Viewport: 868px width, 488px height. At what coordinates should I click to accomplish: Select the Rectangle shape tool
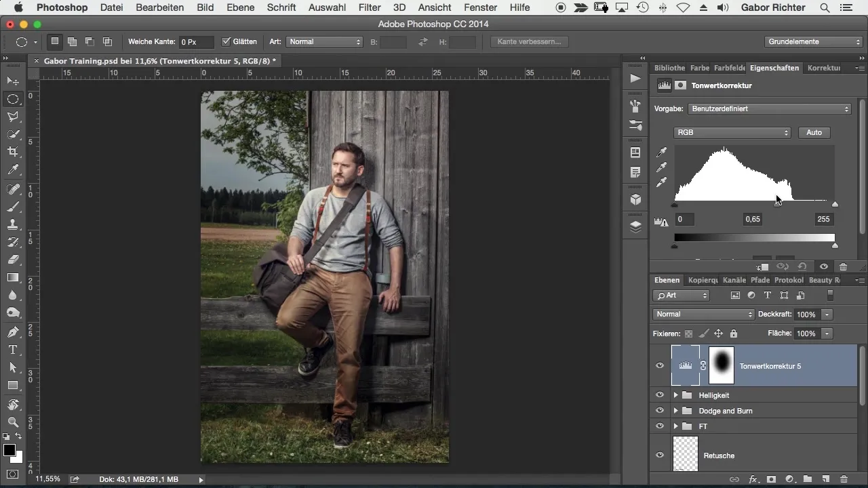[x=13, y=385]
